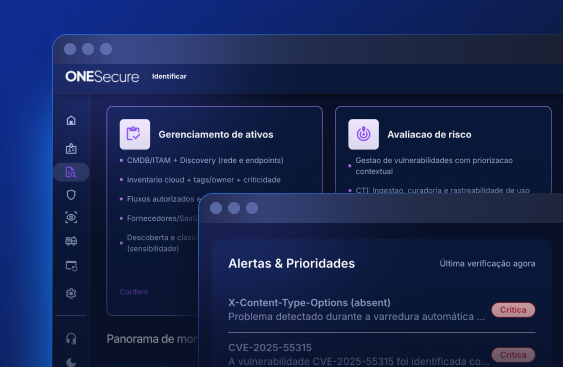This screenshot has width=563, height=367.
Task: Click Crítica badge for X-Content-Type-Options alert
Action: pyautogui.click(x=513, y=310)
